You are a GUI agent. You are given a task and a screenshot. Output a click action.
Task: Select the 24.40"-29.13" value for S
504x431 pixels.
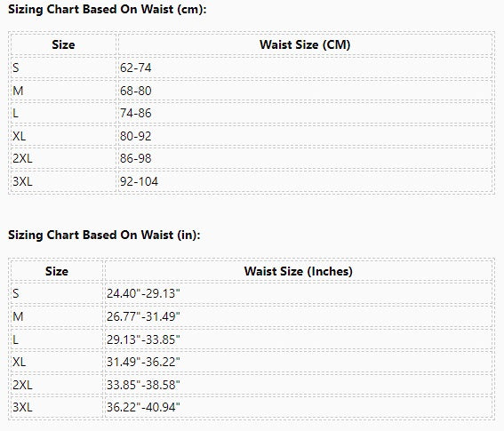pyautogui.click(x=143, y=293)
